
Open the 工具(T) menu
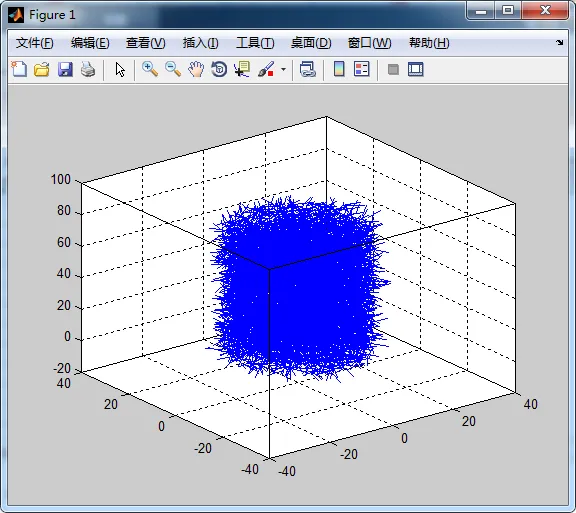[255, 43]
